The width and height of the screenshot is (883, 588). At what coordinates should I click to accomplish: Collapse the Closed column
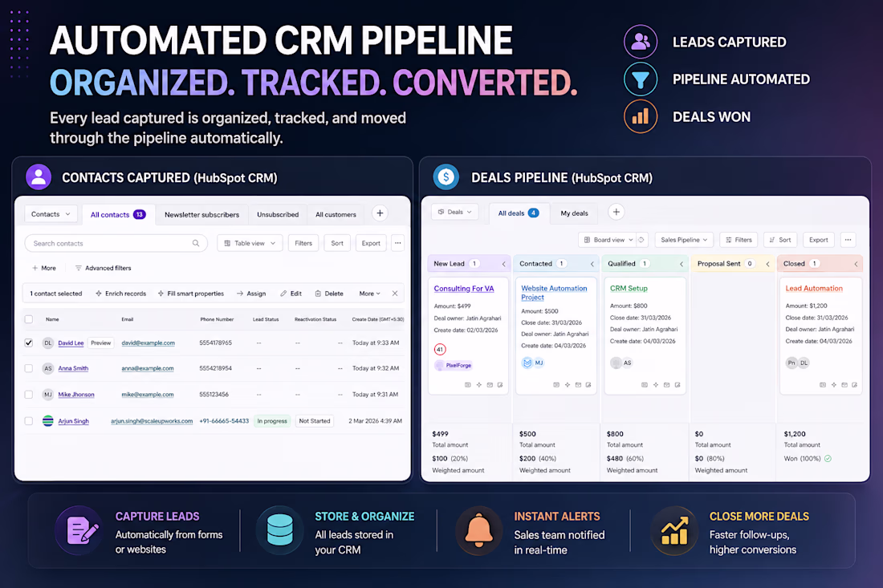tap(856, 263)
